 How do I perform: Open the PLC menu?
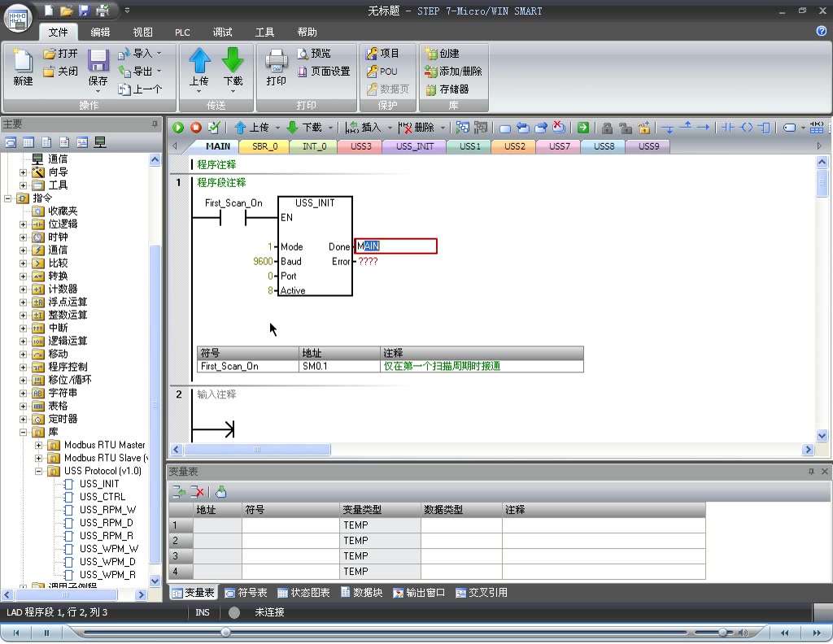181,33
